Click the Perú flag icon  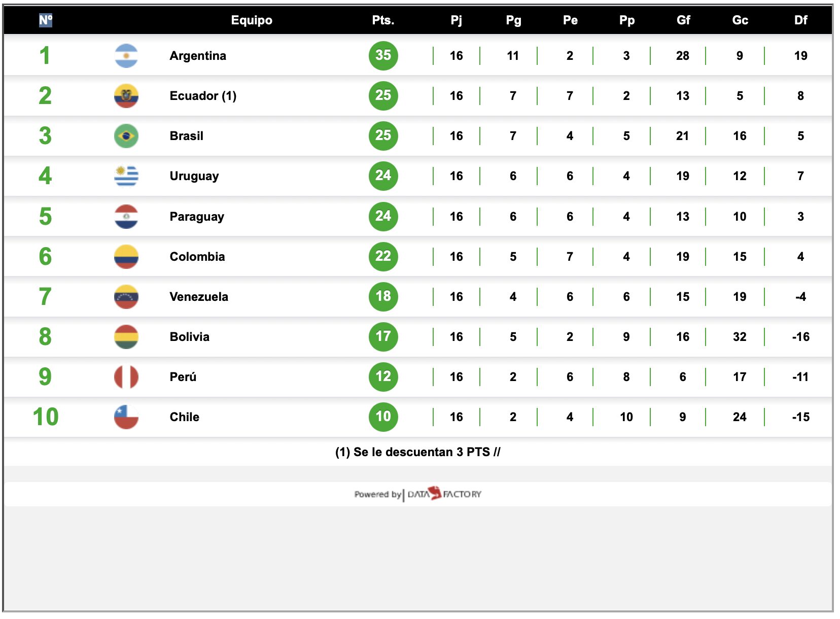pyautogui.click(x=126, y=377)
